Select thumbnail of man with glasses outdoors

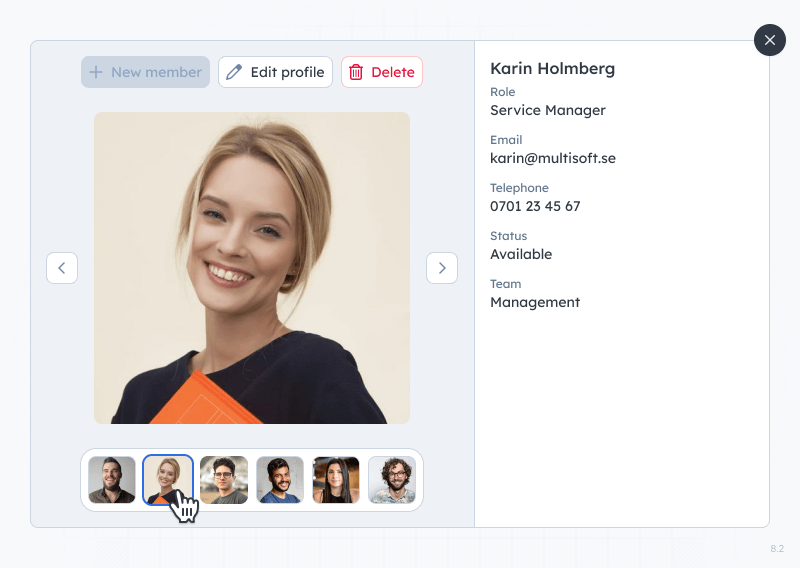click(224, 480)
